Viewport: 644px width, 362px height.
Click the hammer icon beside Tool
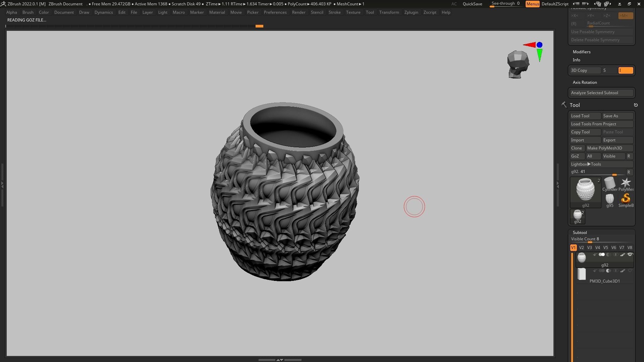pyautogui.click(x=564, y=105)
